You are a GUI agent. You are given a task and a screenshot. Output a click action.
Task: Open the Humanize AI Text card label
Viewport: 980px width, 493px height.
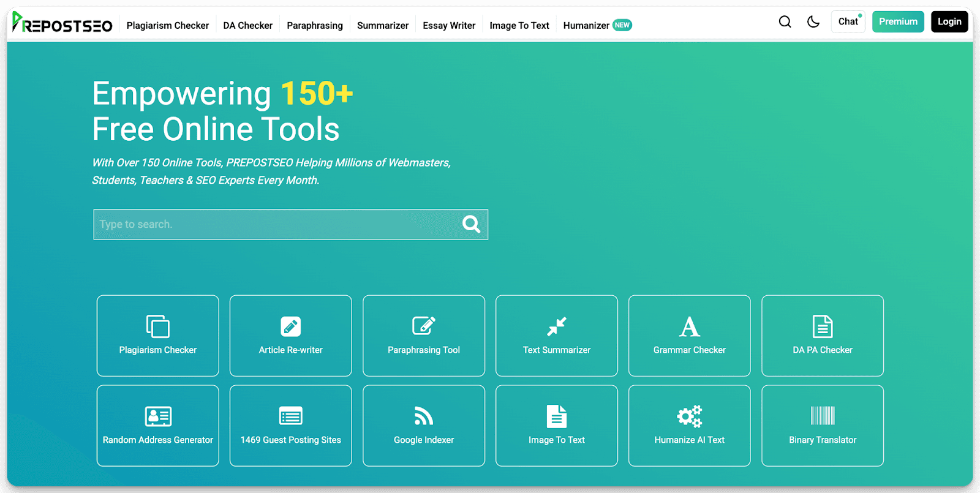pyautogui.click(x=690, y=440)
